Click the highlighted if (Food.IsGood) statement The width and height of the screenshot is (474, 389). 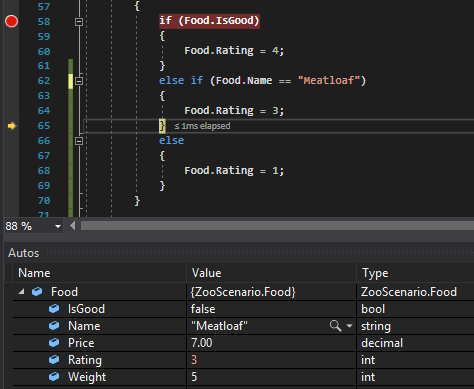tap(209, 21)
